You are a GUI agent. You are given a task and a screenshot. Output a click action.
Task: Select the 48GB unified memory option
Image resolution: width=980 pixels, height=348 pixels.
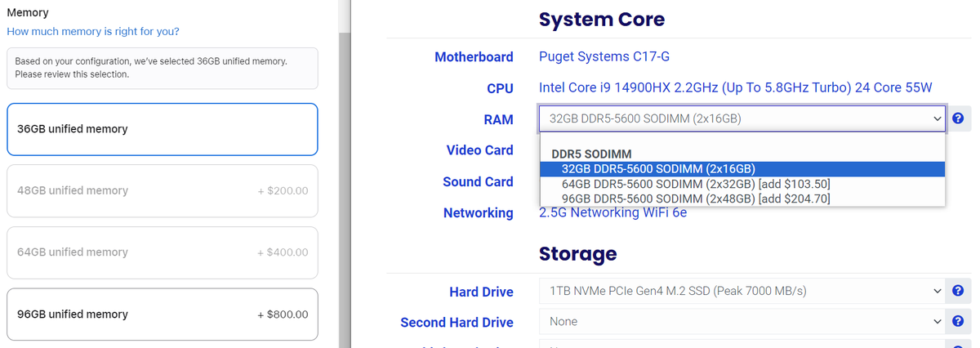[162, 190]
